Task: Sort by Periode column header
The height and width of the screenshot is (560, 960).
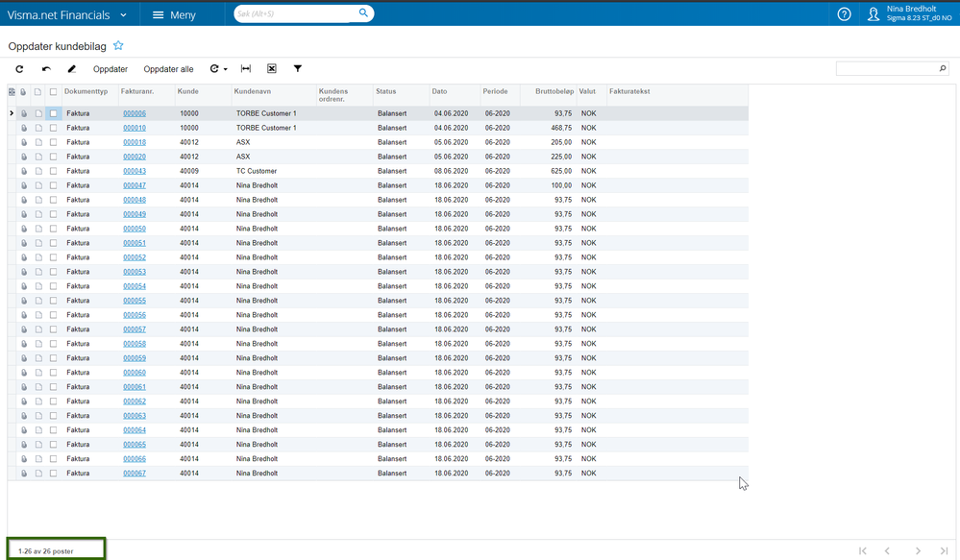Action: coord(495,91)
